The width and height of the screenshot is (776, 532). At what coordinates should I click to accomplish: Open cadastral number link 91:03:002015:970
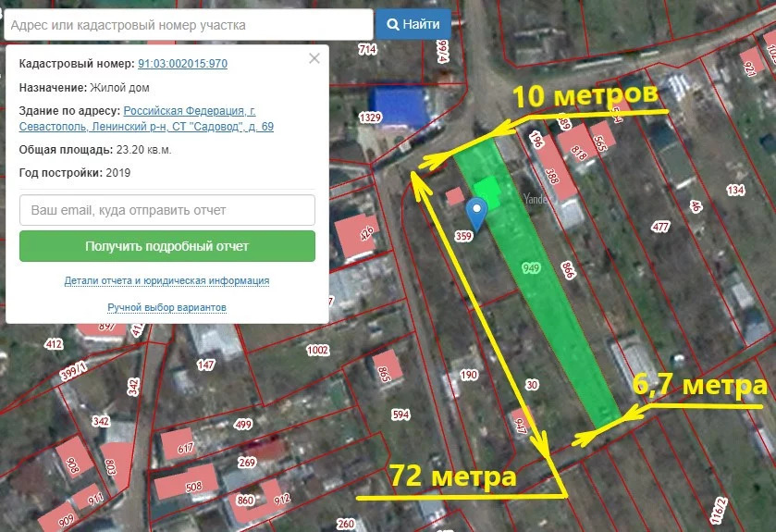point(182,64)
